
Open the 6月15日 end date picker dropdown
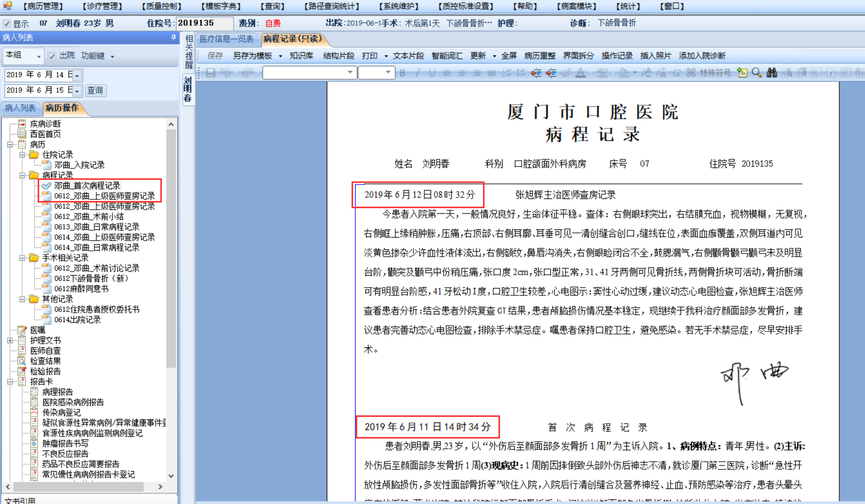pos(77,91)
